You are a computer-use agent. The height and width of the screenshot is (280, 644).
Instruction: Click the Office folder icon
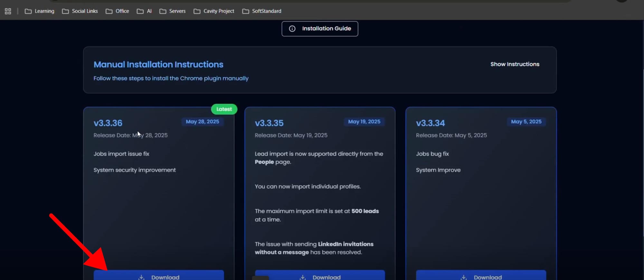(109, 11)
